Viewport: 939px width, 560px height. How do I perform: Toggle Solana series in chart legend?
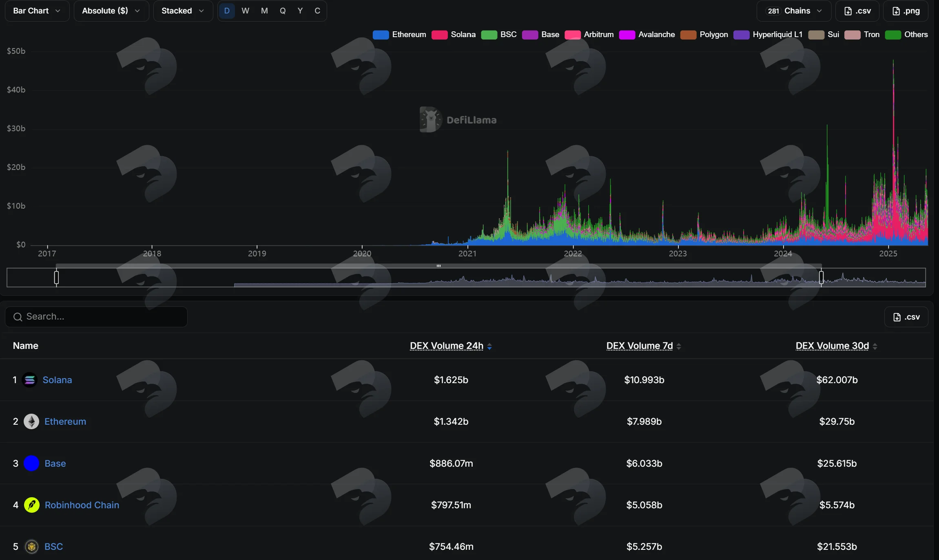pyautogui.click(x=454, y=35)
